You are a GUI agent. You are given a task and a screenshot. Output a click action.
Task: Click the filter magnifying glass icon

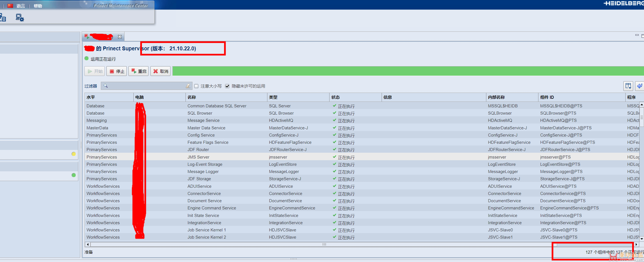click(x=106, y=86)
